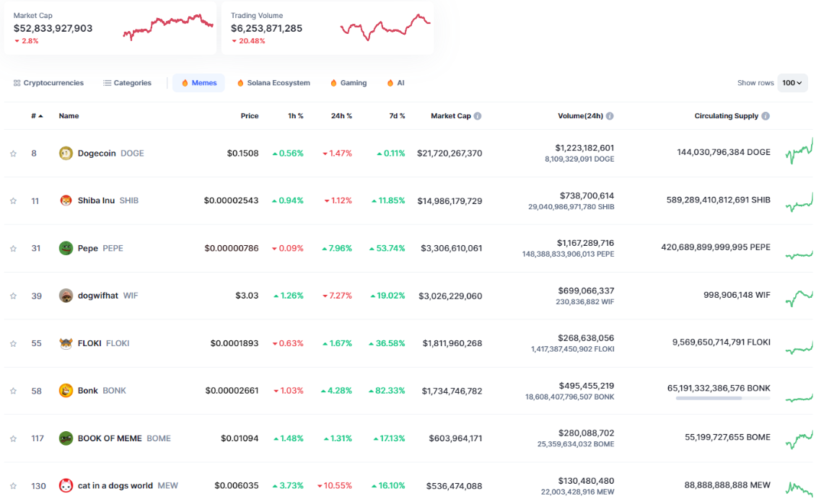Toggle the watchlist star for Pepe
The image size is (824, 504).
coord(13,248)
